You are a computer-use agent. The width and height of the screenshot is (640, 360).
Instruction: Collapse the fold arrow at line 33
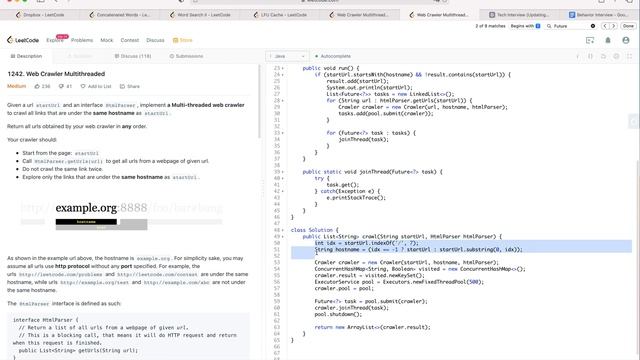tap(282, 133)
